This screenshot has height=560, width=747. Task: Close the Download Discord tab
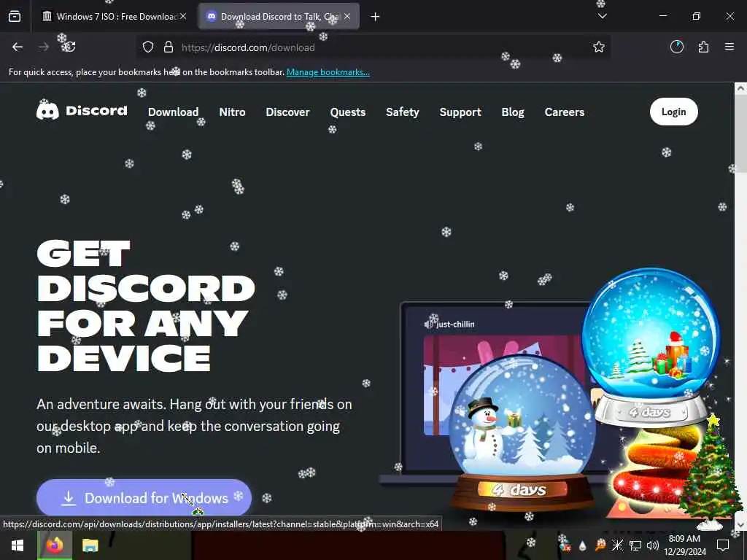347,16
